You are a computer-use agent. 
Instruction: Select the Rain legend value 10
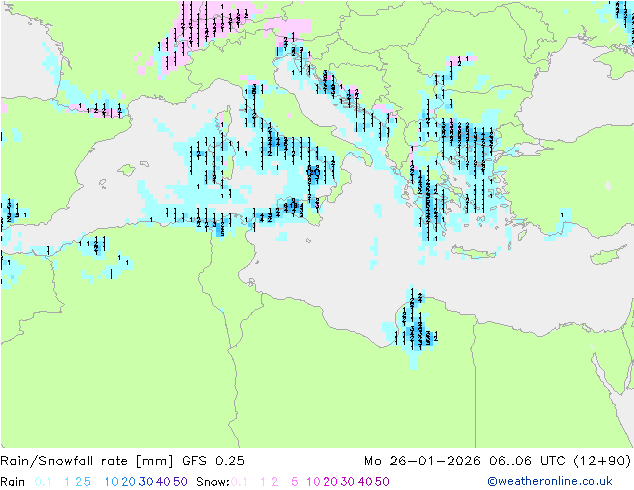tap(111, 482)
